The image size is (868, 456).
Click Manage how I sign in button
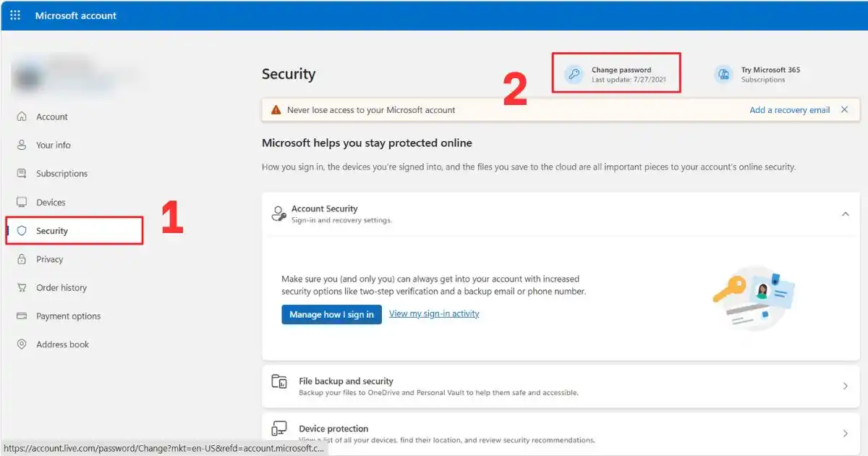click(x=331, y=314)
